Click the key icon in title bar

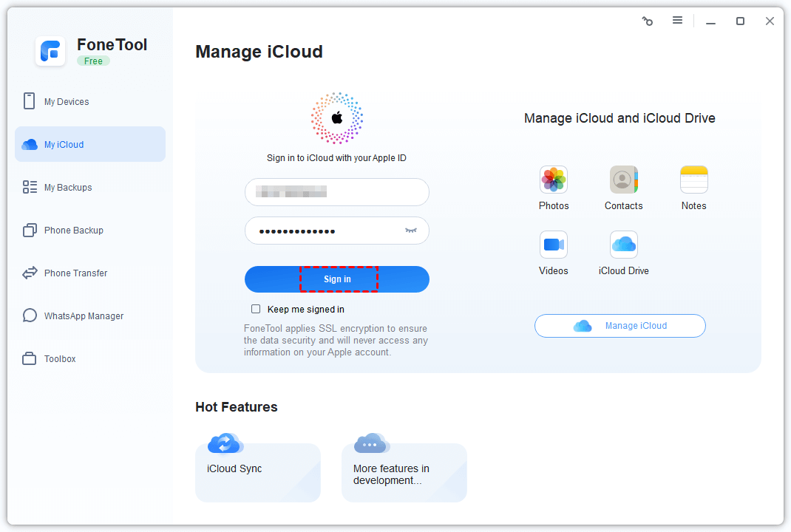pos(648,21)
